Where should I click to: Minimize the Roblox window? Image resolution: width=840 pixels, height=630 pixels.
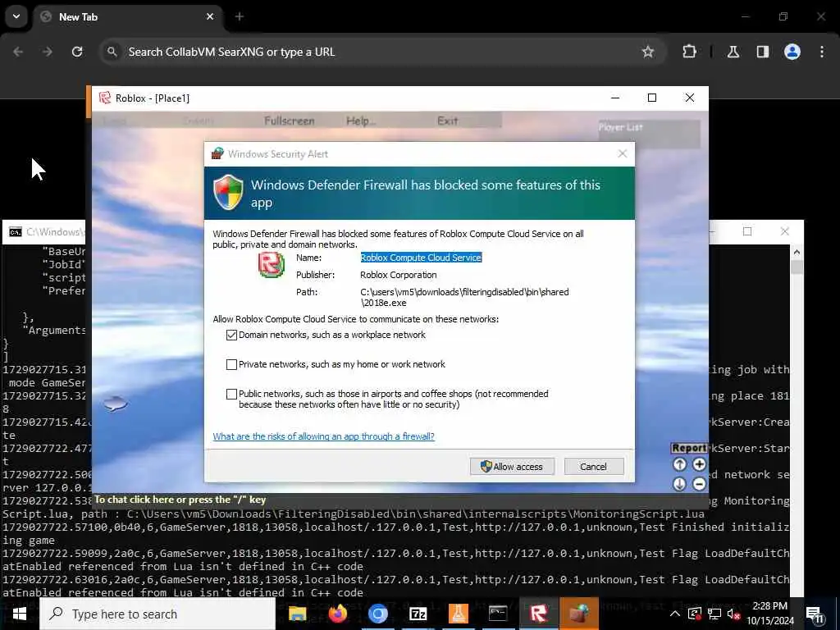click(x=615, y=98)
